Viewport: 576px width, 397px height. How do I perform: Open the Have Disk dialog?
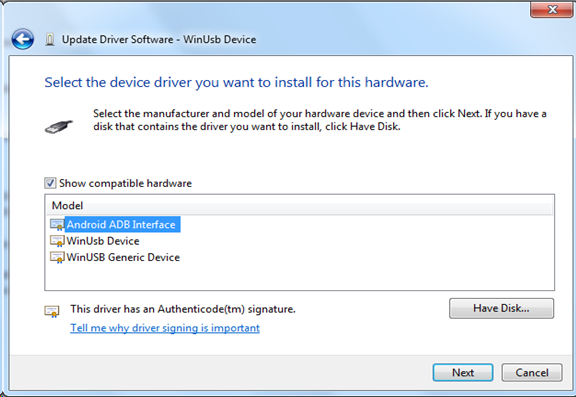[501, 308]
